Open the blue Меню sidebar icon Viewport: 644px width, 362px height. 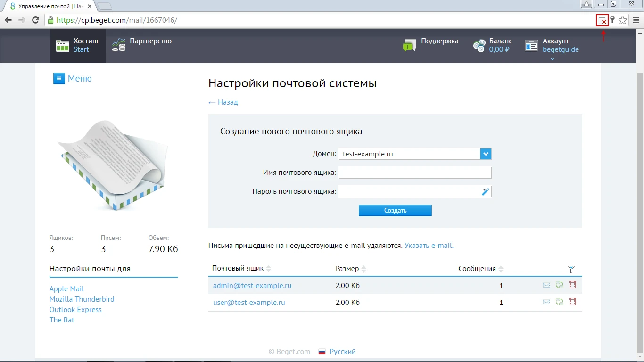pos(59,78)
